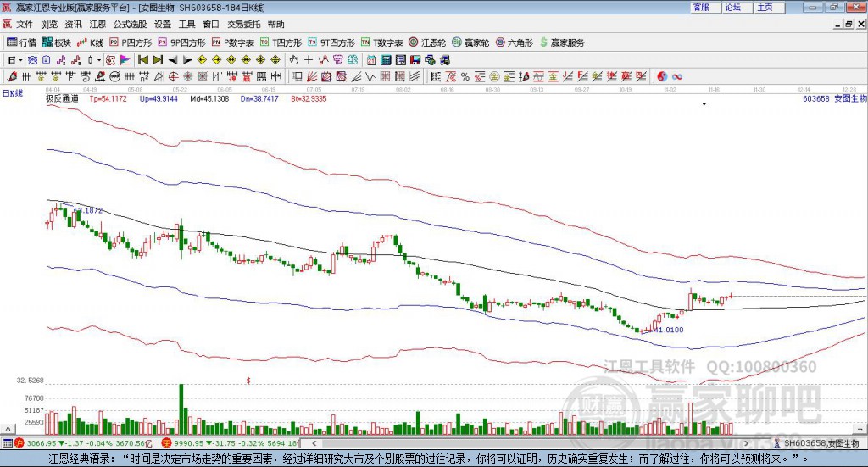Open the 江恩 menu
The width and height of the screenshot is (868, 467).
click(97, 25)
